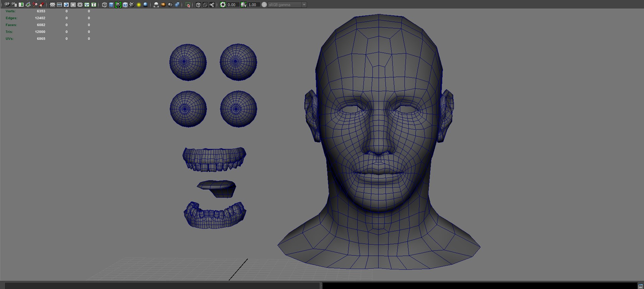Open the Script Editor icon at bottom right
644x289 pixels.
click(x=640, y=286)
